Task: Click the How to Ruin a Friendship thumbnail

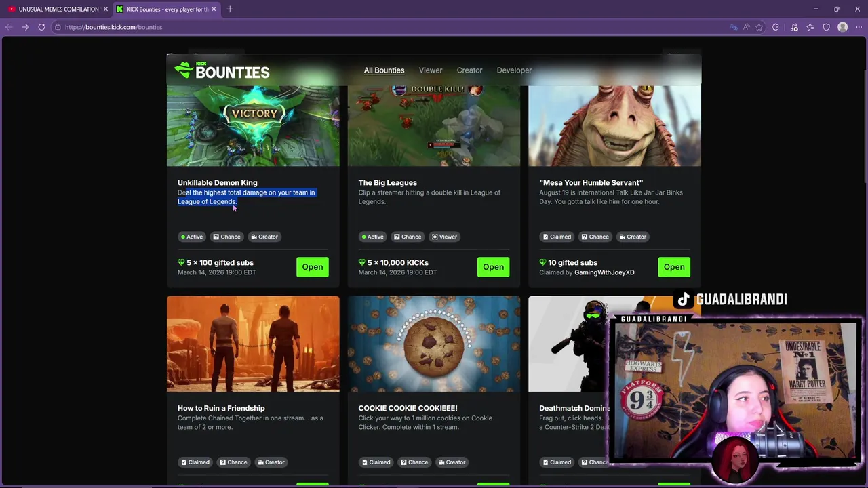Action: tap(253, 344)
